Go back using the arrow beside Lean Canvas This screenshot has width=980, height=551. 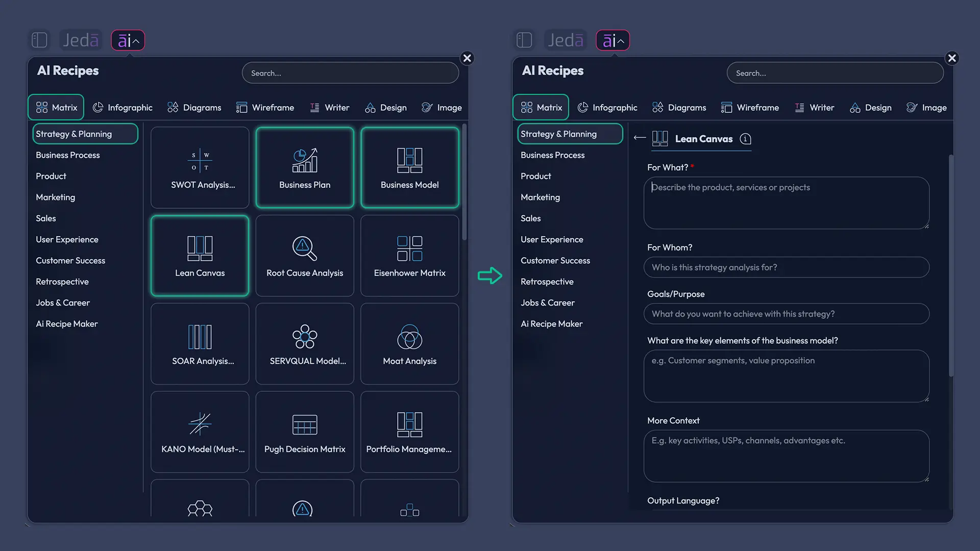click(640, 138)
